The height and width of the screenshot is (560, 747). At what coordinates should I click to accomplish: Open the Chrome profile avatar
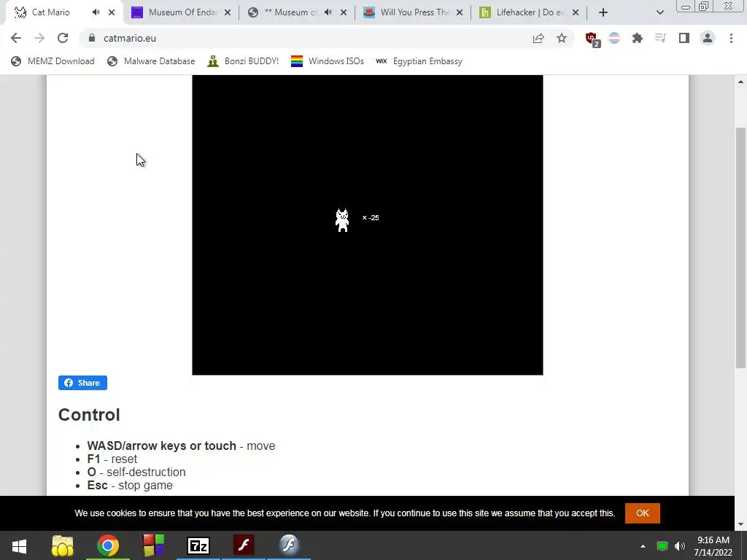coord(708,38)
